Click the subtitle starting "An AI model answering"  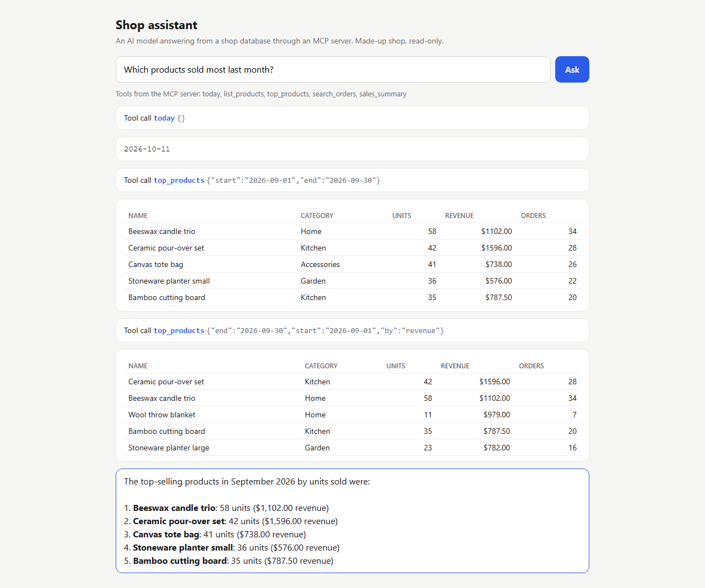(279, 41)
